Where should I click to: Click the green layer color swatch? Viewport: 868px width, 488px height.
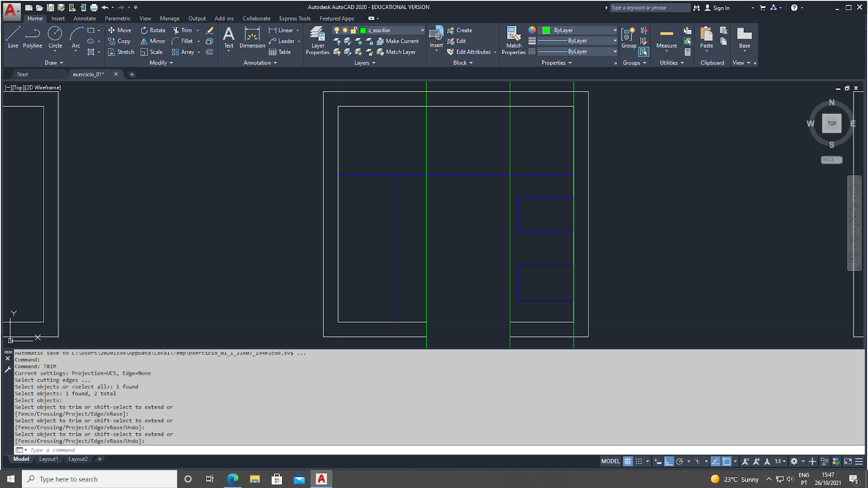pos(363,30)
